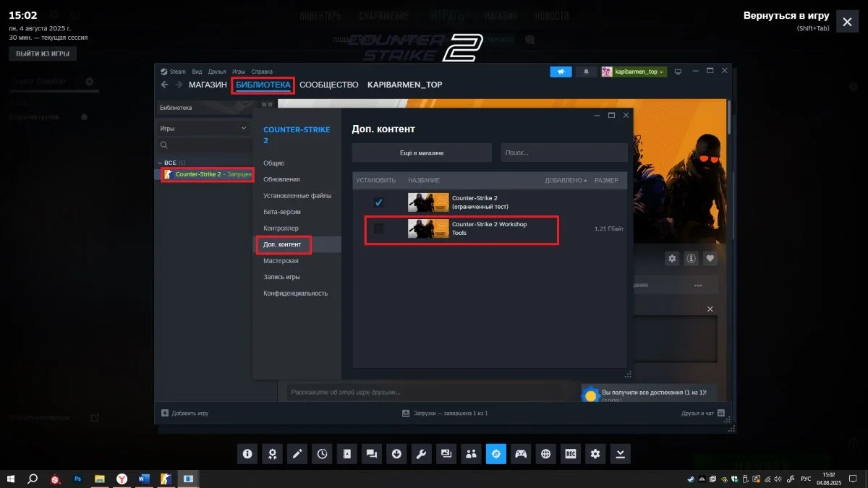Open the friends icon in overlay toolbar
The height and width of the screenshot is (488, 868).
[x=471, y=454]
